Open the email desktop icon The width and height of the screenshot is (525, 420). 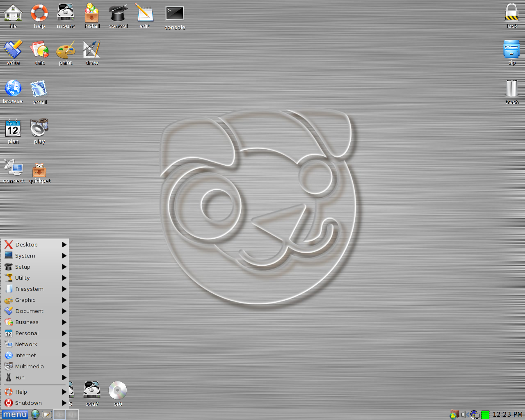coord(39,89)
